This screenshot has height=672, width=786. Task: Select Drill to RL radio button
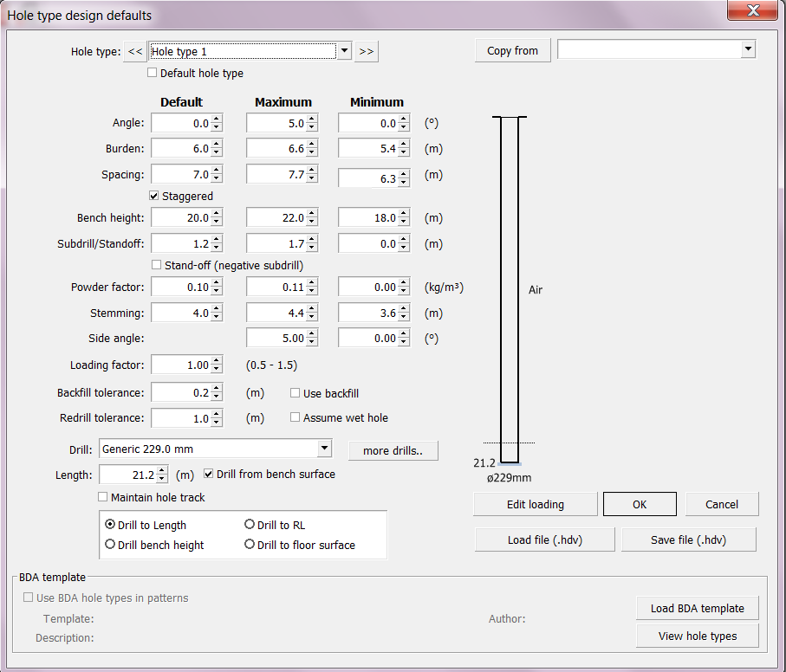[x=249, y=524]
